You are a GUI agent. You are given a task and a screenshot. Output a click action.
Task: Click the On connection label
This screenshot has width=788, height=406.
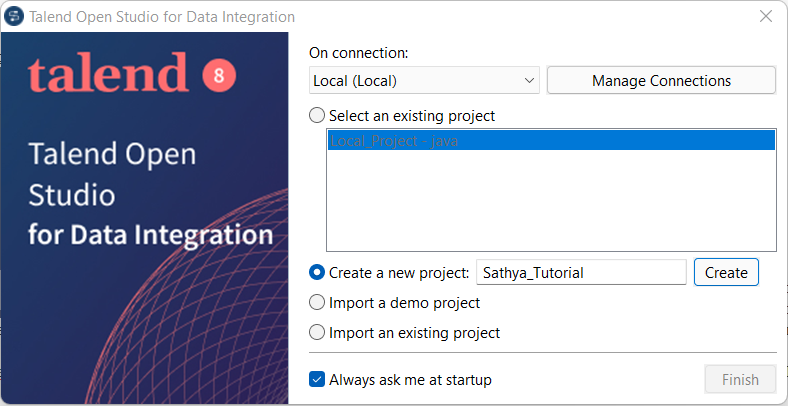tap(359, 53)
